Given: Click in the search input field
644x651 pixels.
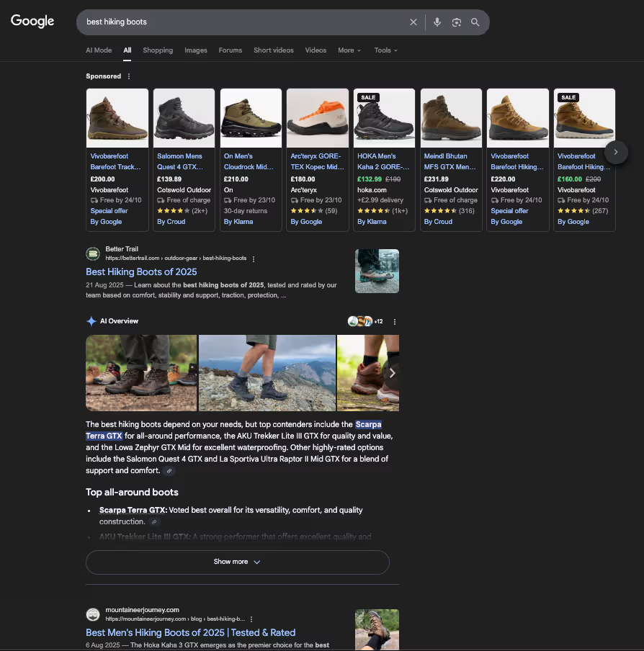Looking at the screenshot, I should click(238, 22).
